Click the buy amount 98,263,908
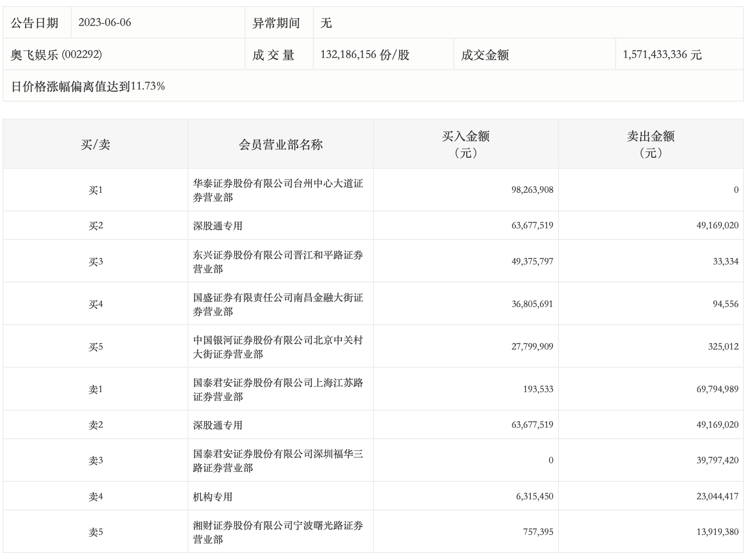This screenshot has height=560, width=749. coord(532,190)
